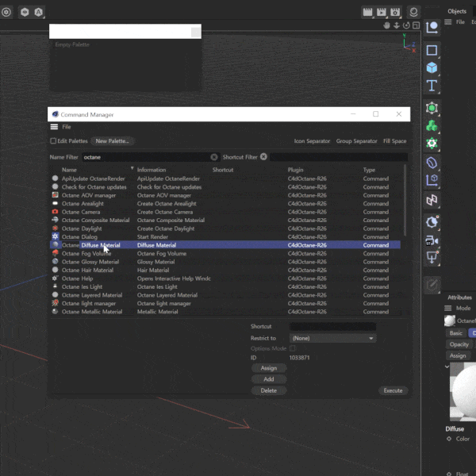The image size is (476, 476).
Task: Select the Octane AOV manager row
Action: (x=225, y=195)
